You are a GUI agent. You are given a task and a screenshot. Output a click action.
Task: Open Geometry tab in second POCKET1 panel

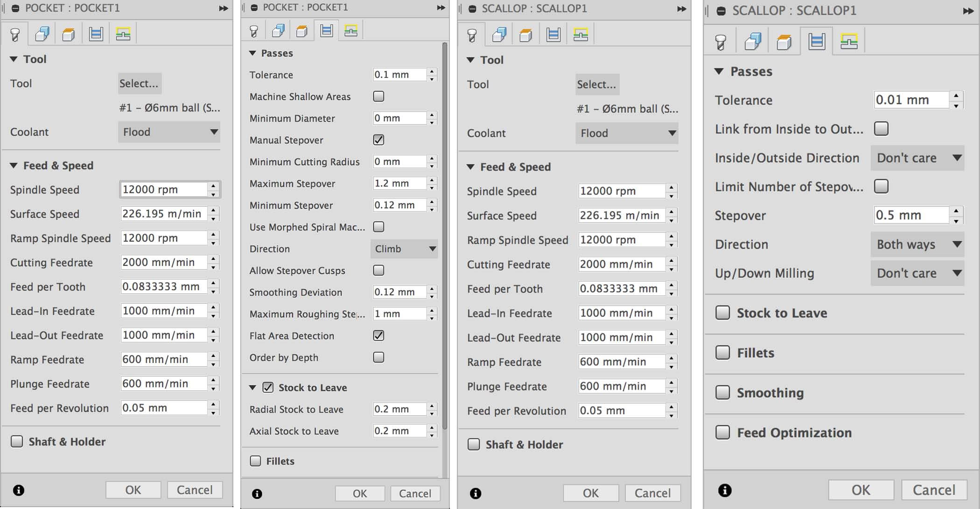(x=278, y=31)
